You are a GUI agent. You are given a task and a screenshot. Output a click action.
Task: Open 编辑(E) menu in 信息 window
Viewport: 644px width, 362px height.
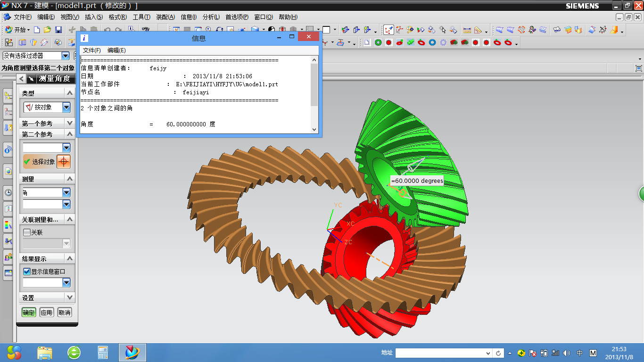tap(116, 50)
